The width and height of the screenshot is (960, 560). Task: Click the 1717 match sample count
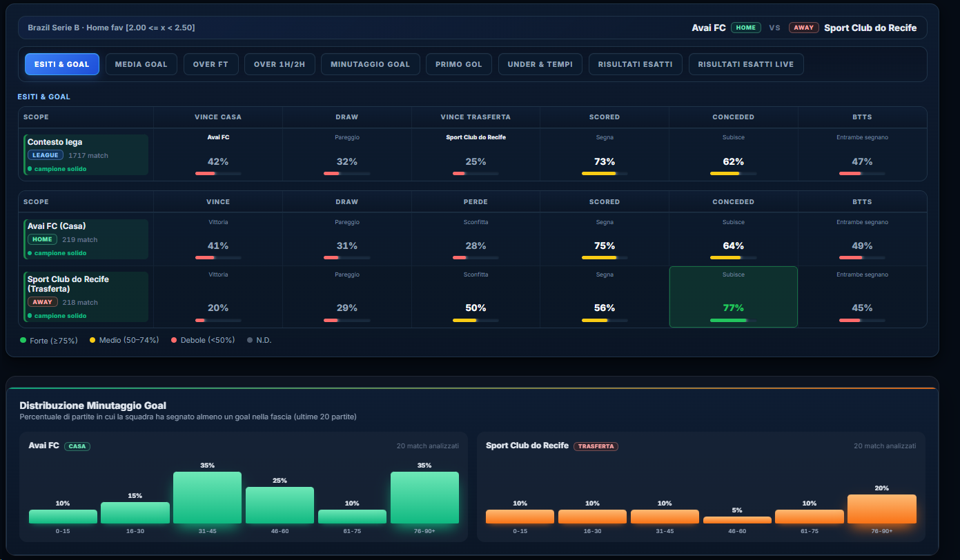(x=88, y=156)
